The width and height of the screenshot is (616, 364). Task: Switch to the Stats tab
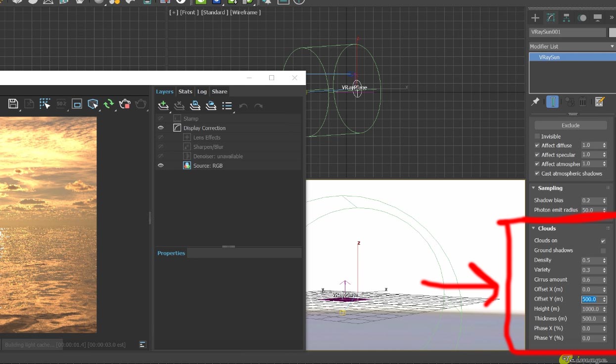[186, 91]
